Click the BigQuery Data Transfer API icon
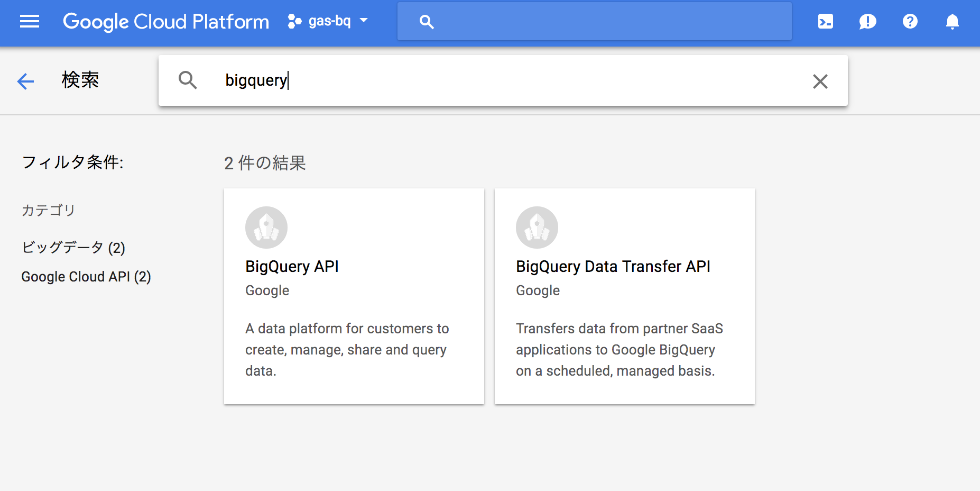This screenshot has width=980, height=491. 537,228
